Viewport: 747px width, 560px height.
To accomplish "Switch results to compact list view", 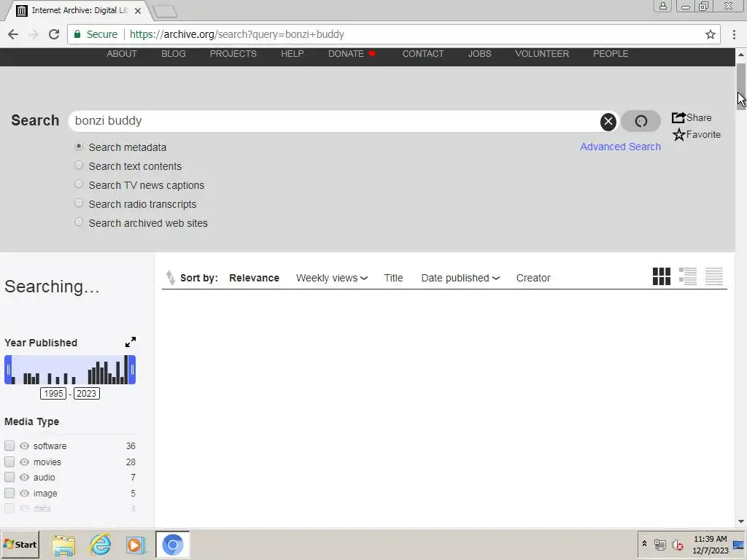I will pyautogui.click(x=713, y=276).
